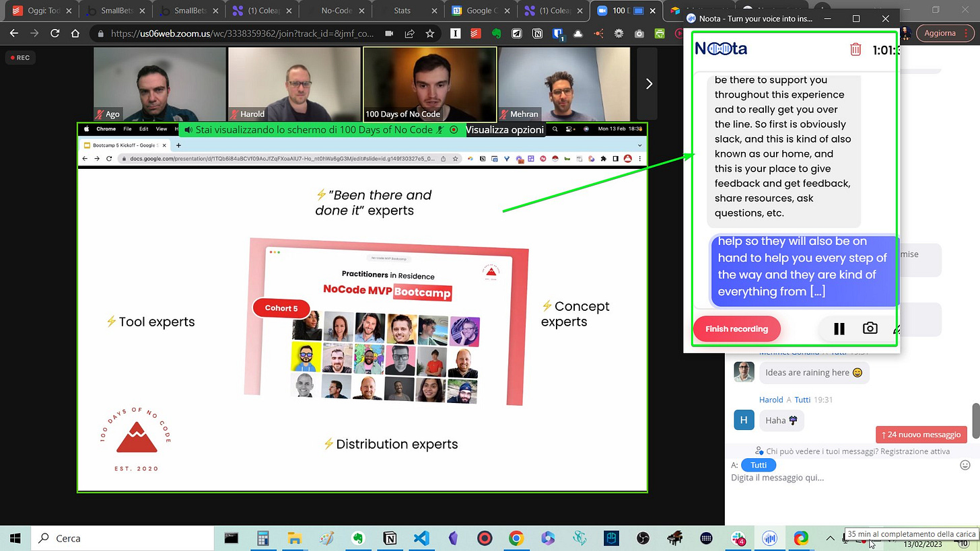Open Obsidian from taskbar
This screenshot has height=551, width=980.
pyautogui.click(x=453, y=538)
